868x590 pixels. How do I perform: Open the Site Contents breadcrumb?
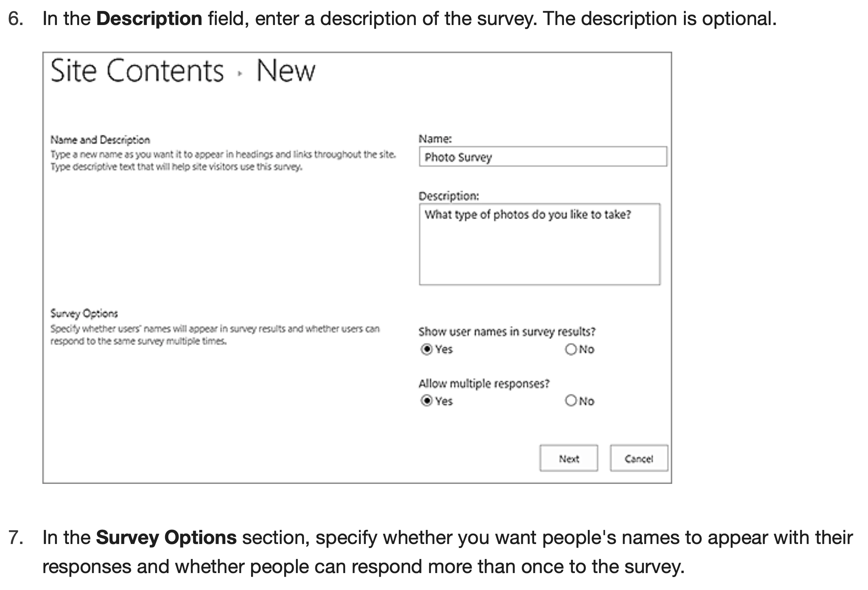coord(137,71)
